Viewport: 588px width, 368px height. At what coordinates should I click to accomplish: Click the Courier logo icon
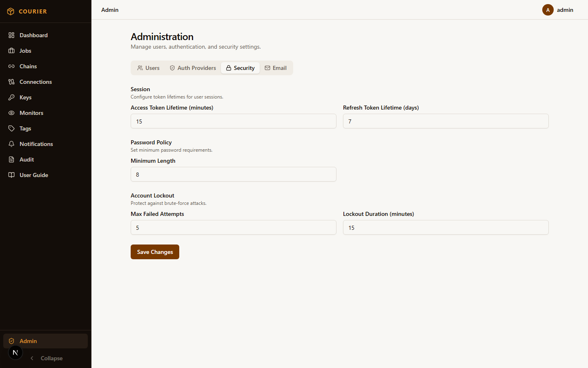(x=11, y=11)
